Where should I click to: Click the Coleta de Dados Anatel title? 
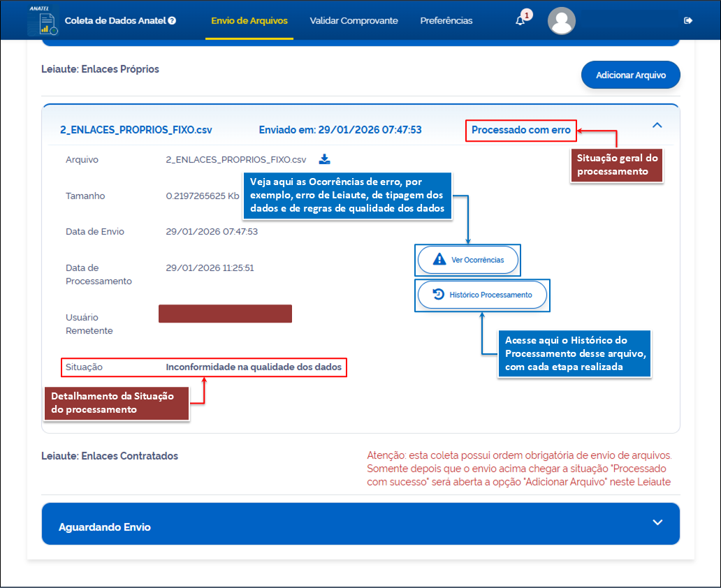tap(115, 21)
